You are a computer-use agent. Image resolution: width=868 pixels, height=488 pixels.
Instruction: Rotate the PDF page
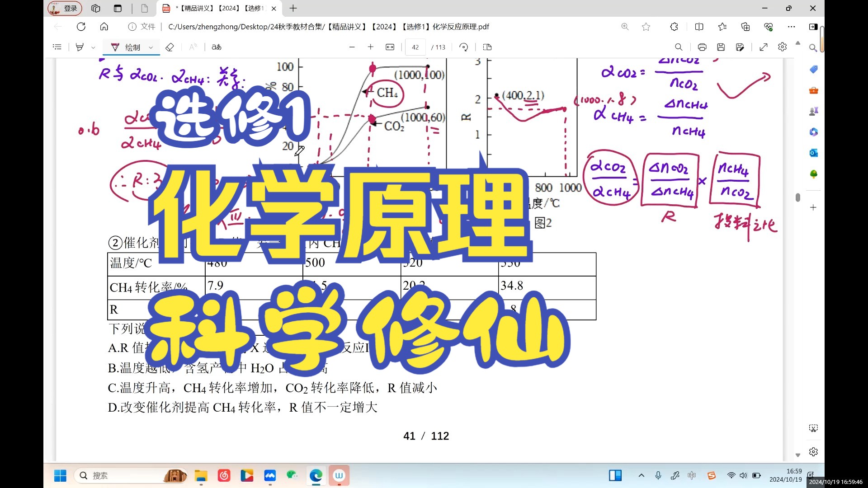coord(464,47)
